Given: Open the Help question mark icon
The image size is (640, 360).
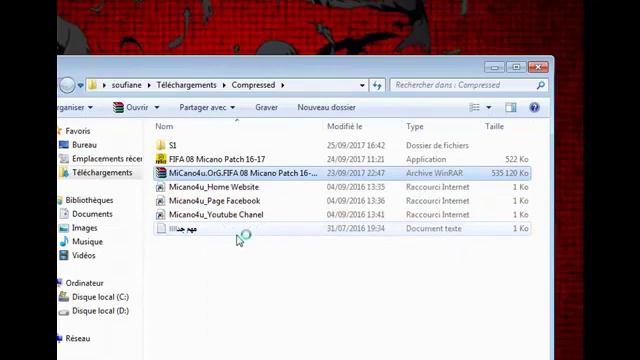Looking at the screenshot, I should pos(534,107).
